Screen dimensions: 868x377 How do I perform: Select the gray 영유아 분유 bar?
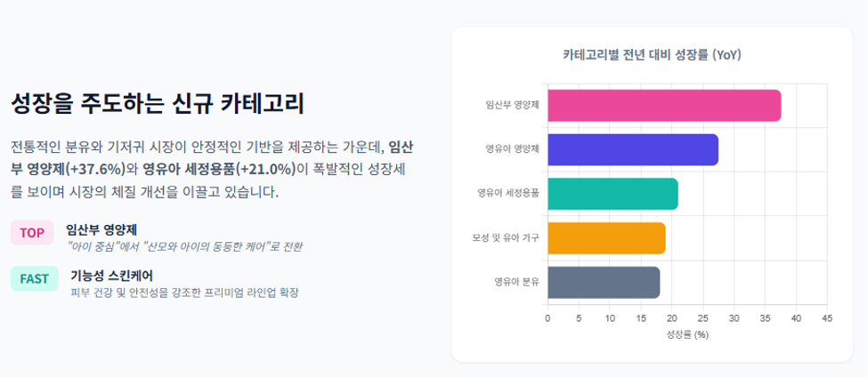pos(604,283)
